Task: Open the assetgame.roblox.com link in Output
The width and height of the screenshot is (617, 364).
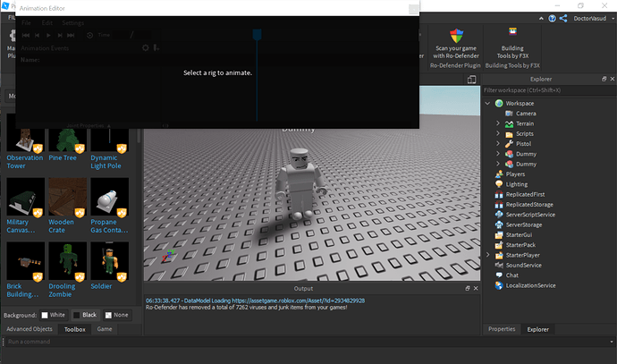Action: click(x=298, y=301)
